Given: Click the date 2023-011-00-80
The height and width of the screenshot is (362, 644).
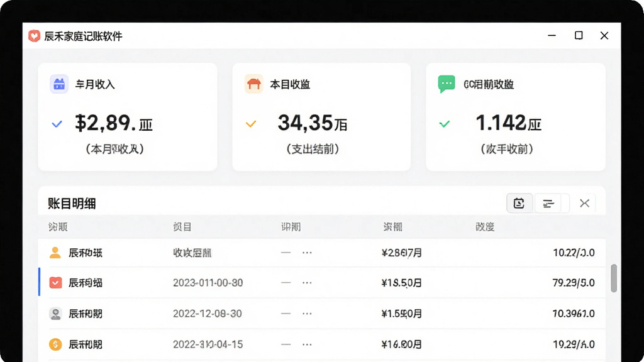Looking at the screenshot, I should [x=208, y=283].
